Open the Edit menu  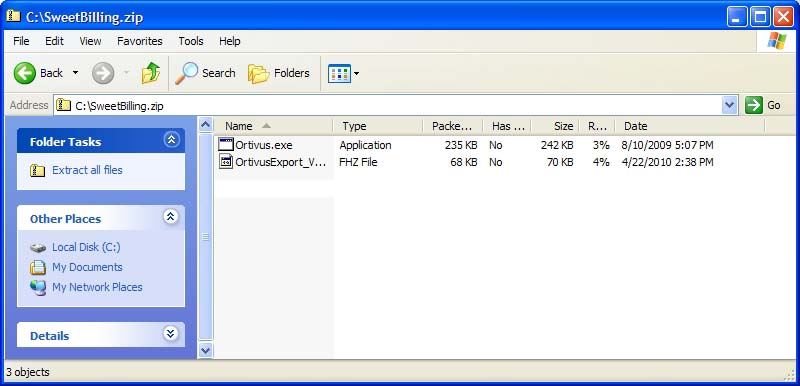point(54,41)
